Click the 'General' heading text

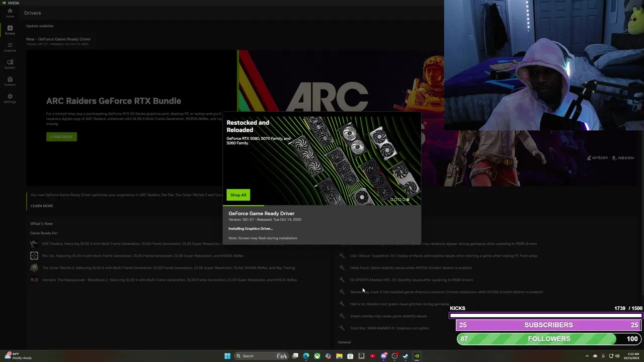[345, 342]
